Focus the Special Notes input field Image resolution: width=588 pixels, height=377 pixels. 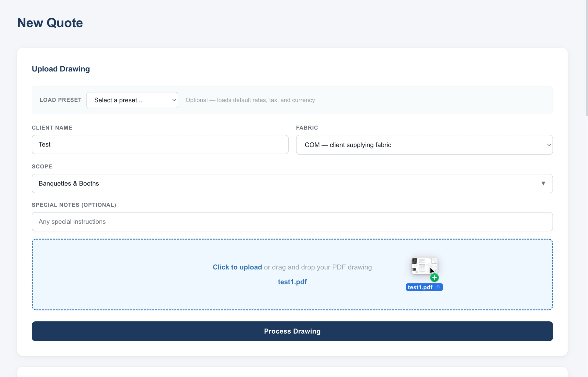coord(292,221)
